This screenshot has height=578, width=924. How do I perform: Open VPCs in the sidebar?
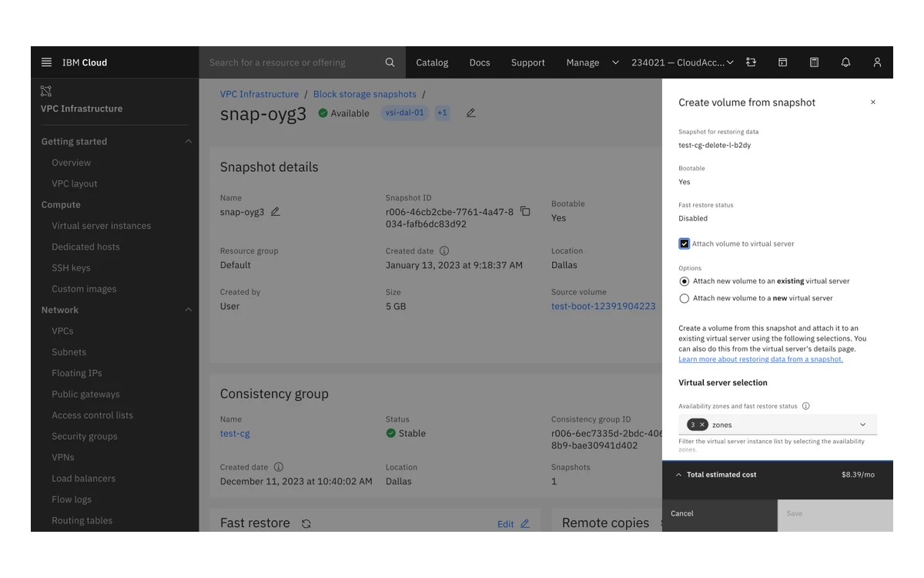point(62,331)
